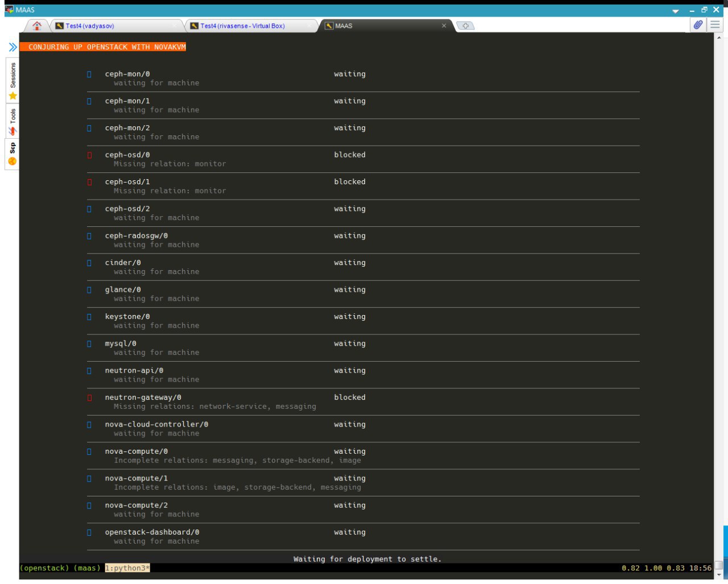Viewport: 728px width, 584px height.
Task: Select the ceph-mon/2 unit name
Action: click(127, 128)
